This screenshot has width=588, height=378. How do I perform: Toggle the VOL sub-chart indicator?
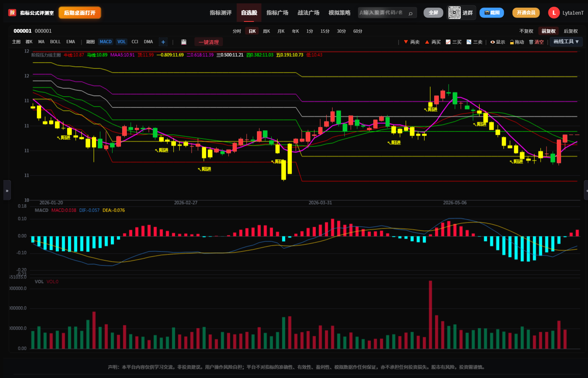(x=121, y=42)
